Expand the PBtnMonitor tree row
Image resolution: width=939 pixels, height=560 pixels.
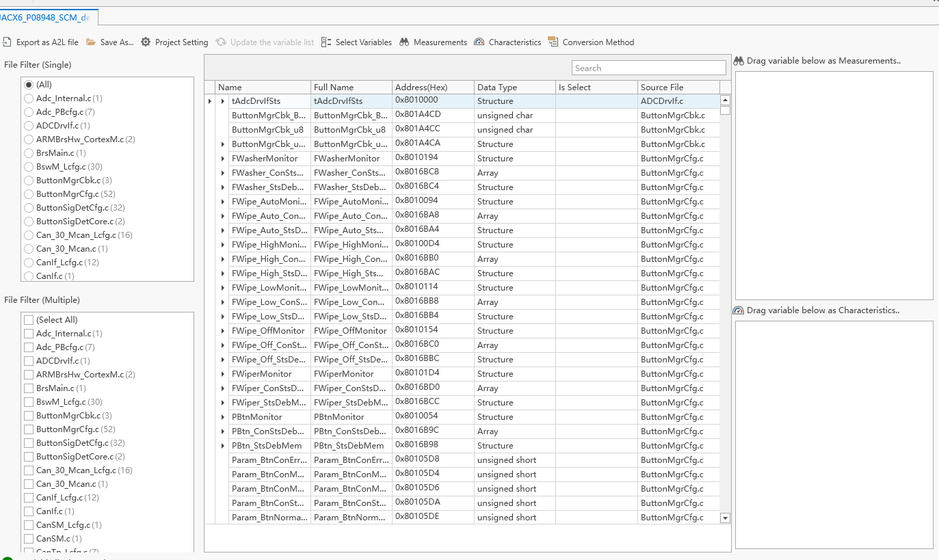point(223,417)
